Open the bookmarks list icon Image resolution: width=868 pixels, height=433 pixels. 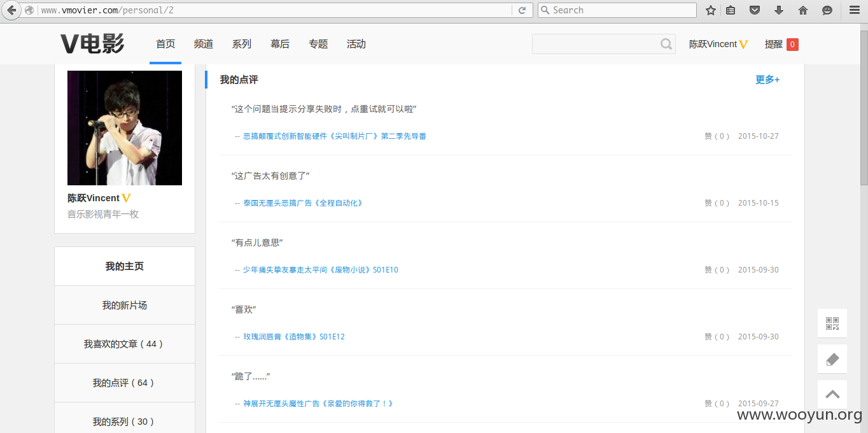[x=731, y=10]
